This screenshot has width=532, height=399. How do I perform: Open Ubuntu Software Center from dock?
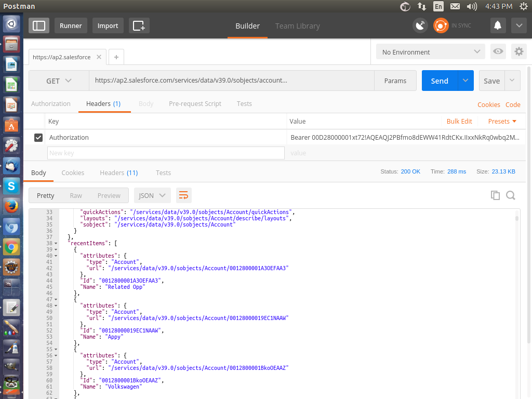11,125
